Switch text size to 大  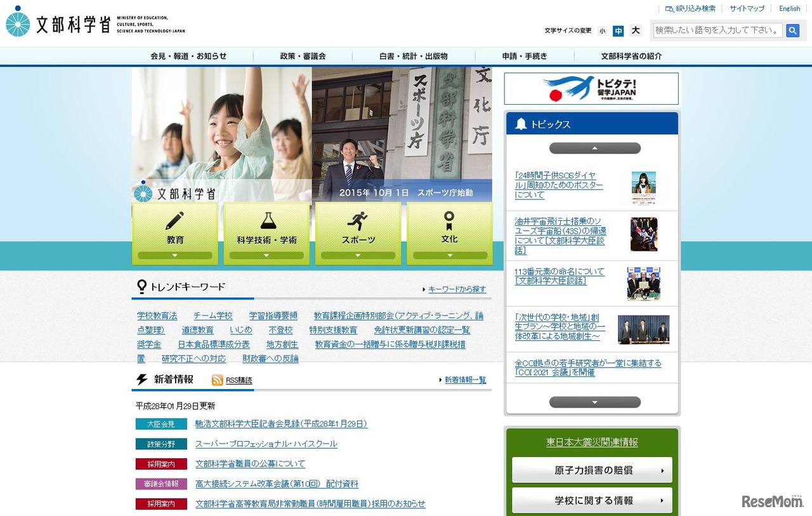[x=635, y=30]
